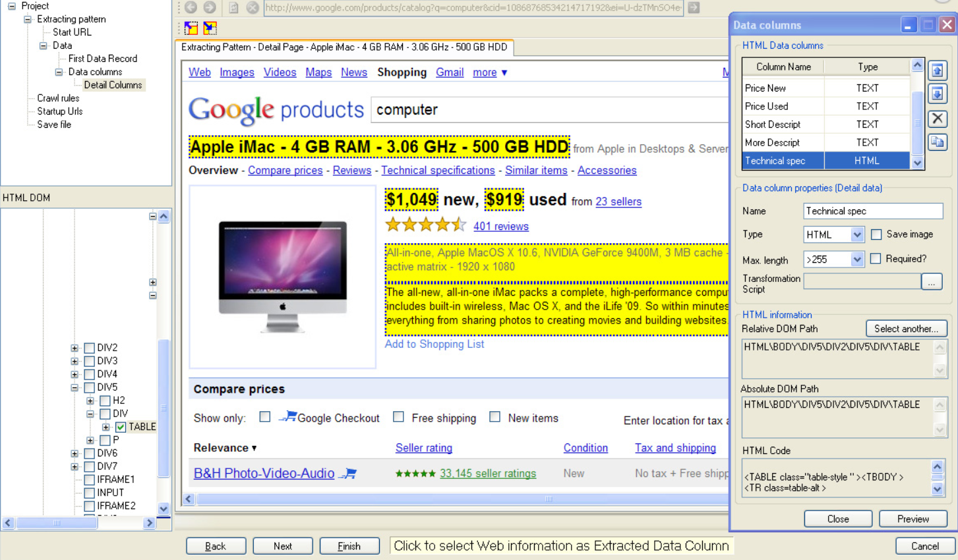Click the five-star product rating

coord(425,225)
